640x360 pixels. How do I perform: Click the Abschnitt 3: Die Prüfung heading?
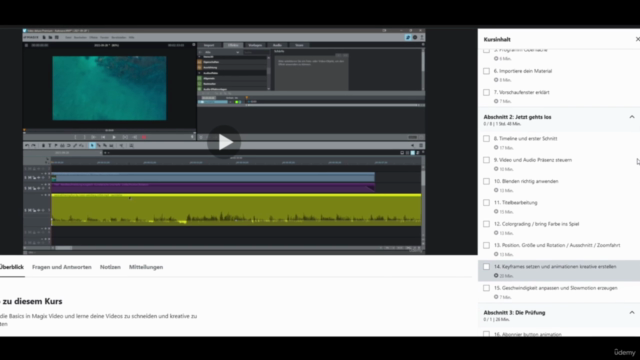pos(514,313)
